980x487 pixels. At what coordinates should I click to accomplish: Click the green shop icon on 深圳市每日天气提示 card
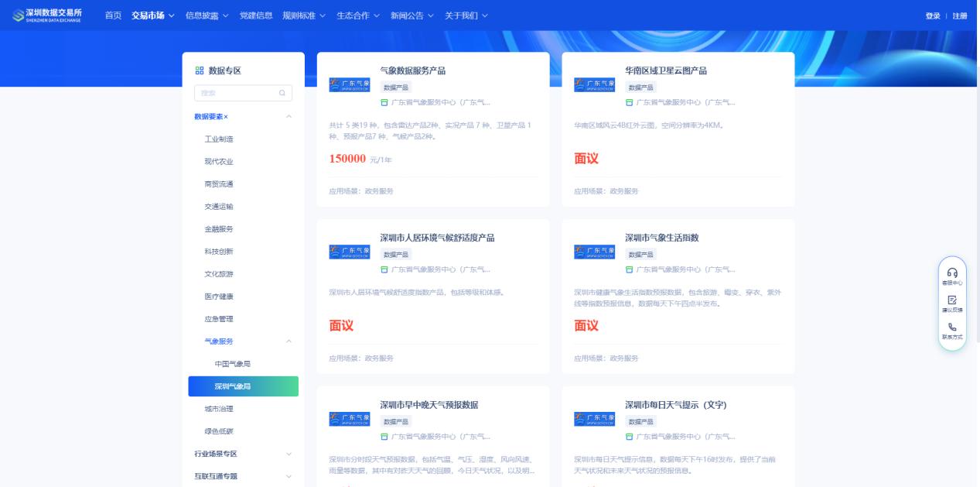pyautogui.click(x=630, y=436)
